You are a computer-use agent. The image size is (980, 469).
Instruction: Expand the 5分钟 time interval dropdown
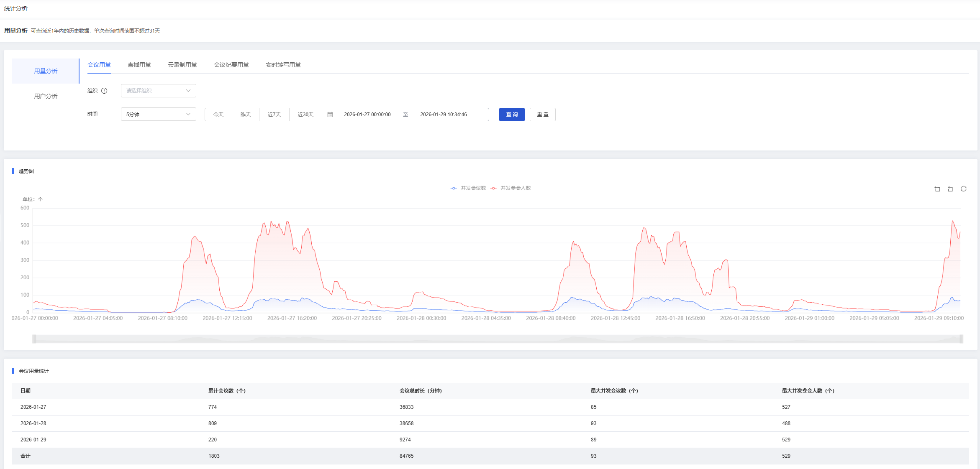point(158,115)
